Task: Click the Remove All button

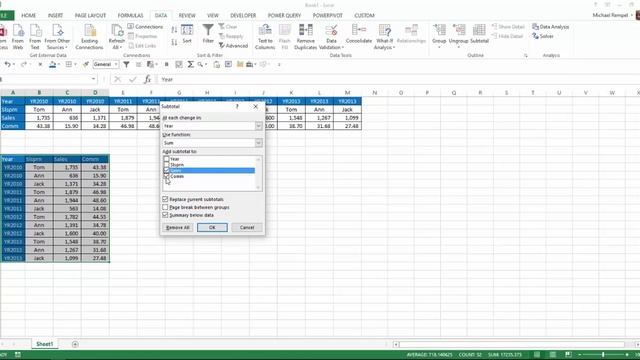Action: (178, 227)
